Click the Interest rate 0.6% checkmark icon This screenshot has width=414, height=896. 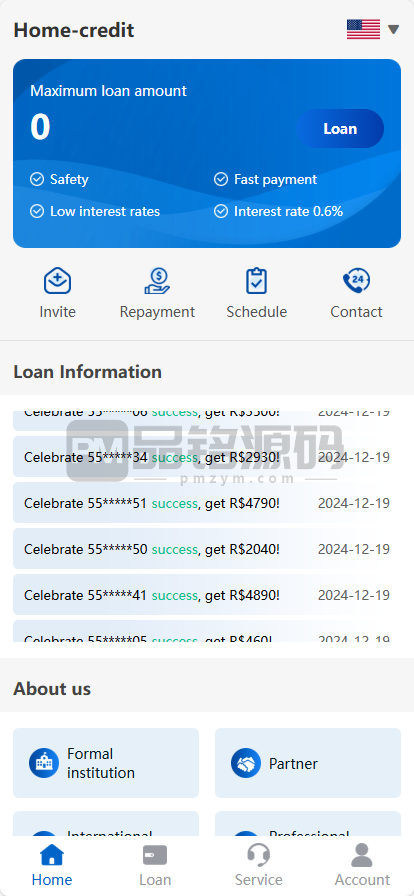221,211
